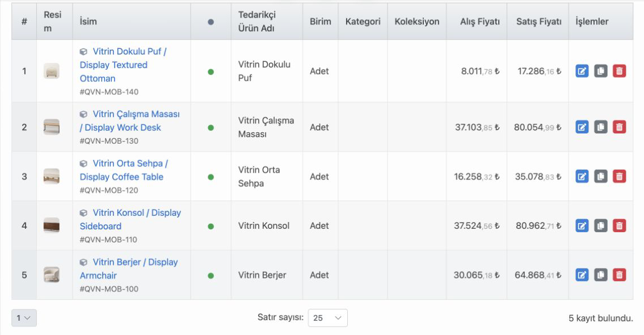Delete the Vitrin Çalışma Masası product

(620, 127)
